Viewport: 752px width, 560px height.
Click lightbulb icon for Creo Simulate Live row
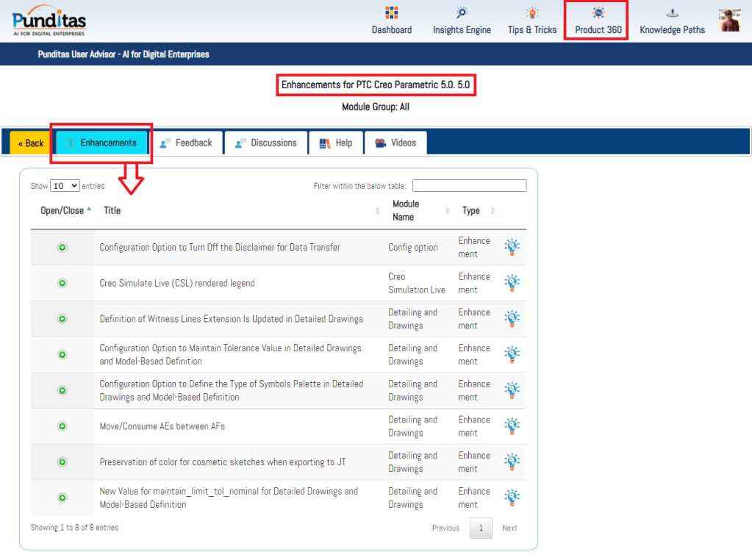point(512,283)
